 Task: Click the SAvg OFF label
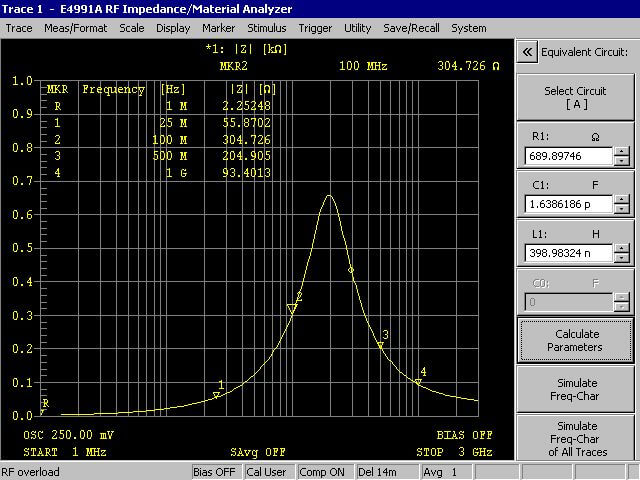point(258,452)
